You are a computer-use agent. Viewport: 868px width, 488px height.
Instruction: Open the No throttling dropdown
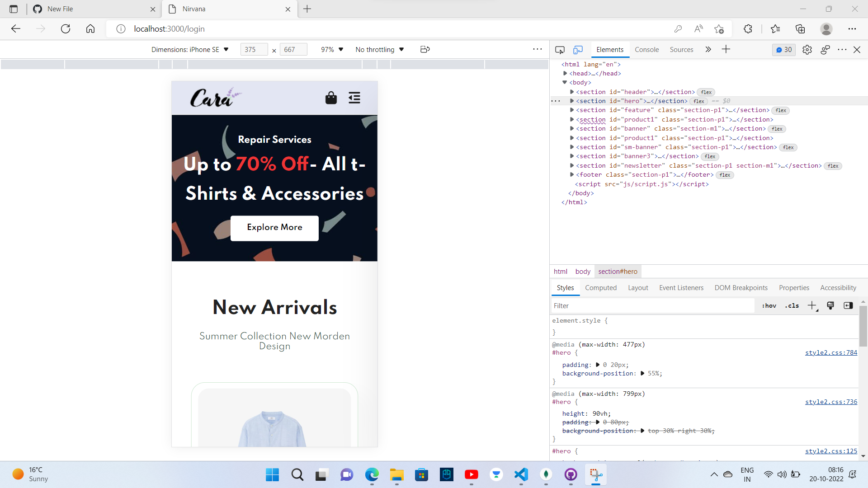(x=380, y=49)
